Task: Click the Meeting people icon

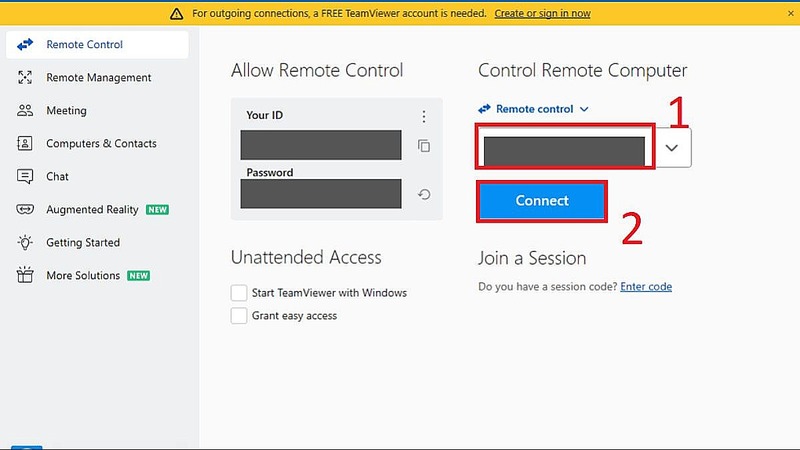Action: point(25,111)
